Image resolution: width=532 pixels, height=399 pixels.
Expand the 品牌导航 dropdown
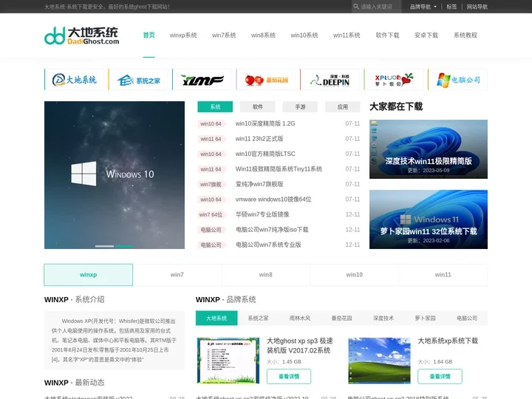(423, 7)
